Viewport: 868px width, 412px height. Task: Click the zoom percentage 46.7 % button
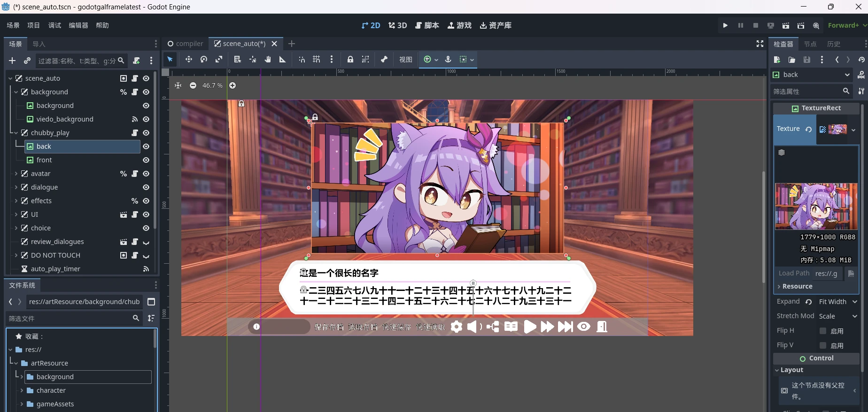tap(212, 85)
